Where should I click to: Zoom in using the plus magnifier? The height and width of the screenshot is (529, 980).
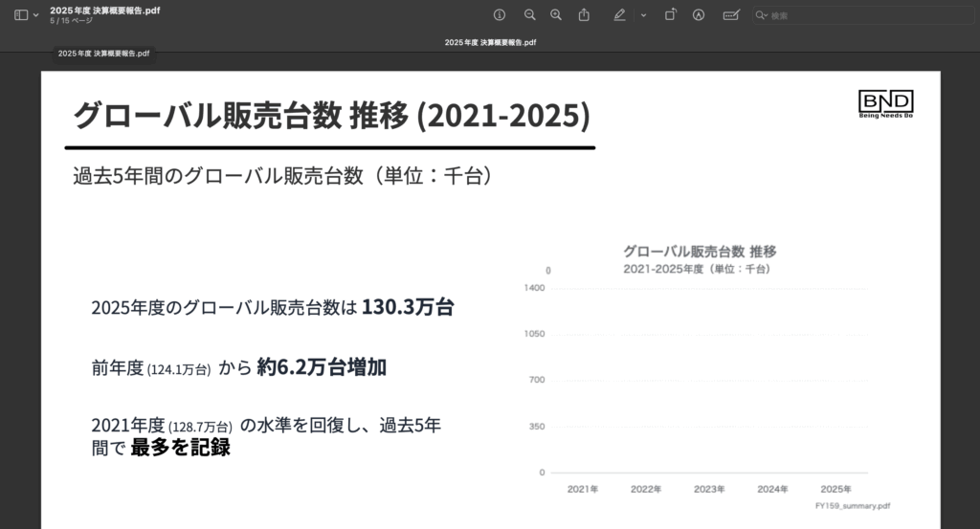click(x=556, y=15)
